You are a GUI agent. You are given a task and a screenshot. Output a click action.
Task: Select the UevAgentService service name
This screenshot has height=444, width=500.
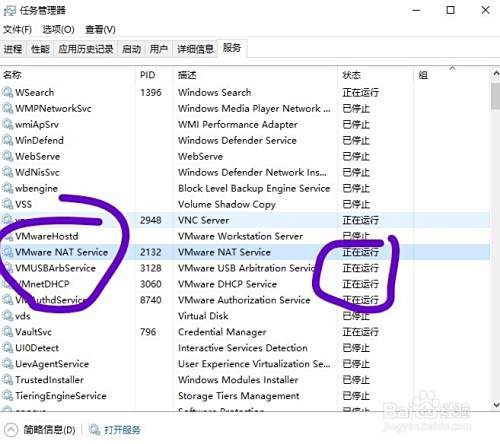52,364
